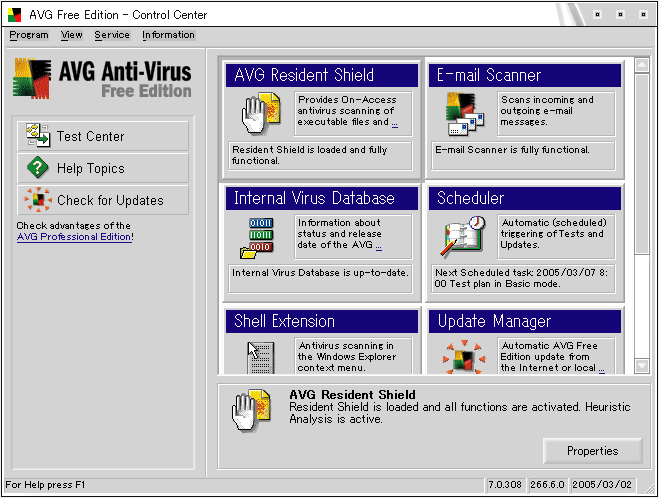
Task: Expand the Resident Shield description ellipsis link
Action: [394, 123]
